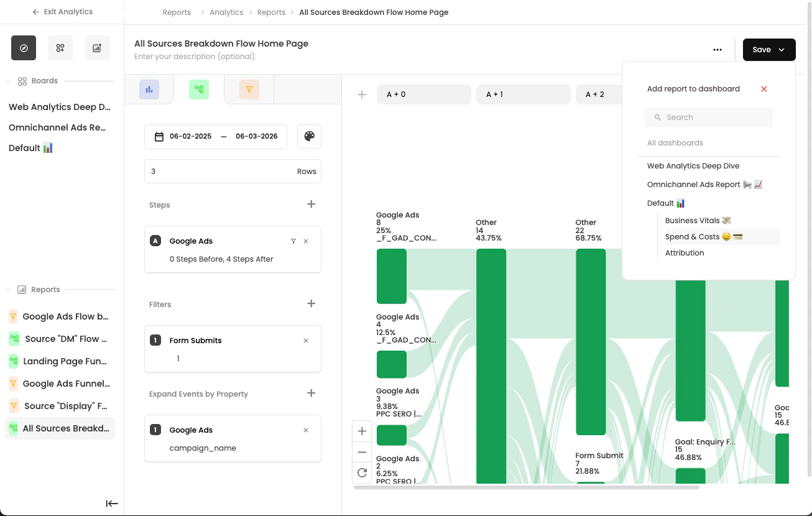Open All Sources Breakd... report
This screenshot has height=516, width=812.
60,428
